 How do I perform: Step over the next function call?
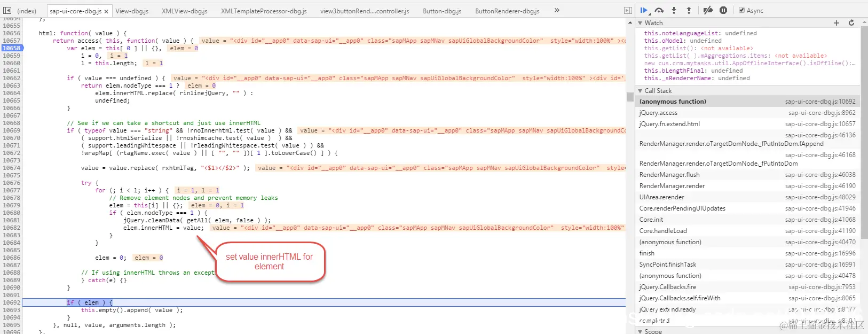click(x=659, y=10)
